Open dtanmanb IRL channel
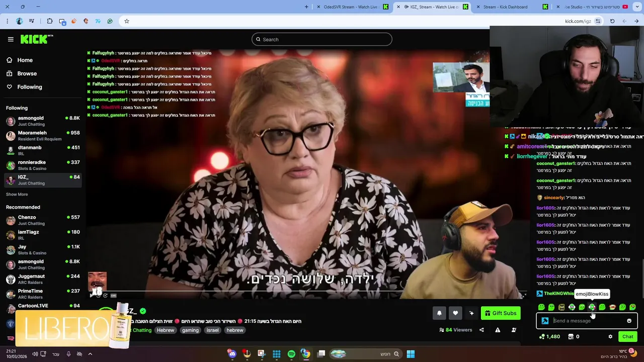 (x=42, y=150)
